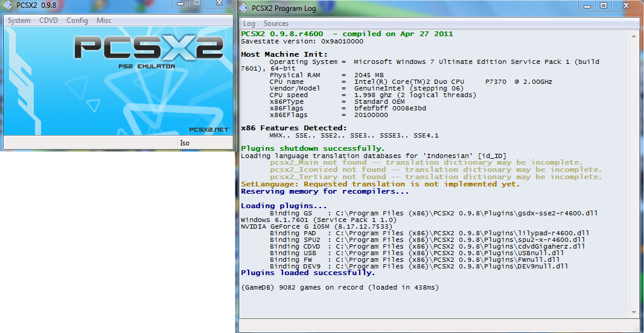Click the 'pcsx2_Main not found' warning
The height and width of the screenshot is (333, 644).
coord(426,163)
